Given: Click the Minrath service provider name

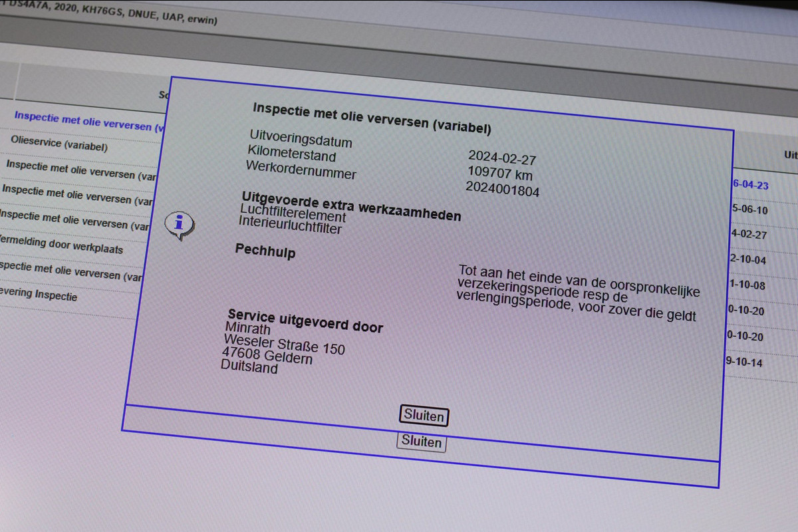Looking at the screenshot, I should (248, 329).
